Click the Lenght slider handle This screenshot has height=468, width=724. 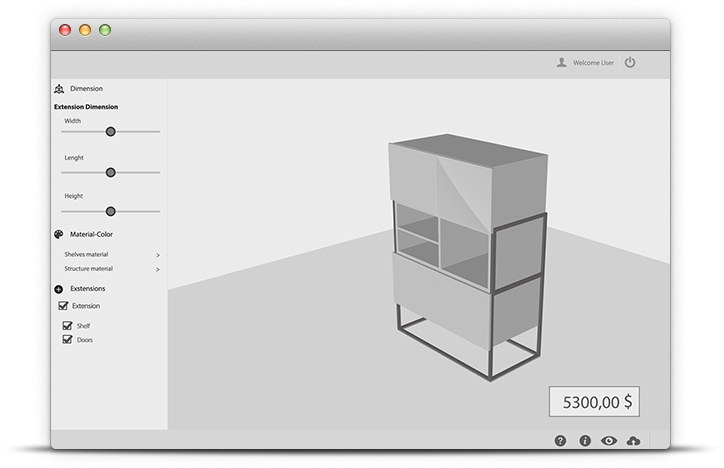pos(110,173)
